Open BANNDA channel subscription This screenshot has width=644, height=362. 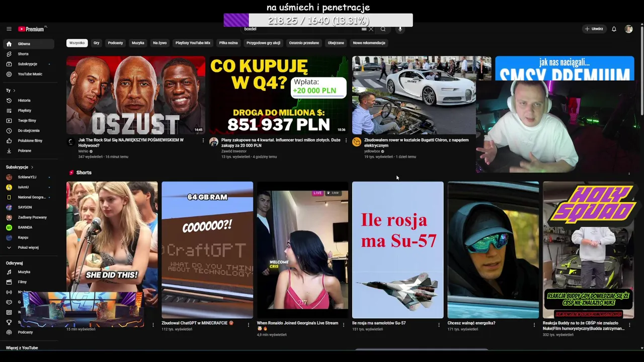point(25,227)
